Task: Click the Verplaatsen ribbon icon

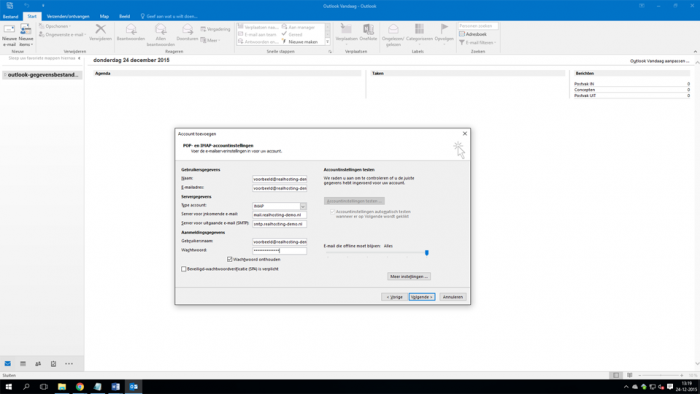Action: (x=346, y=29)
